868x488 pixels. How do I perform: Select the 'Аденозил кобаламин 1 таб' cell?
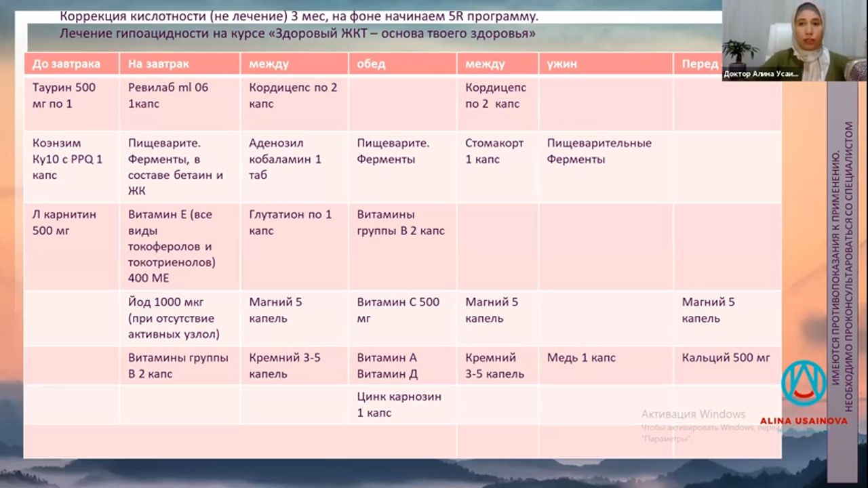[x=285, y=159]
